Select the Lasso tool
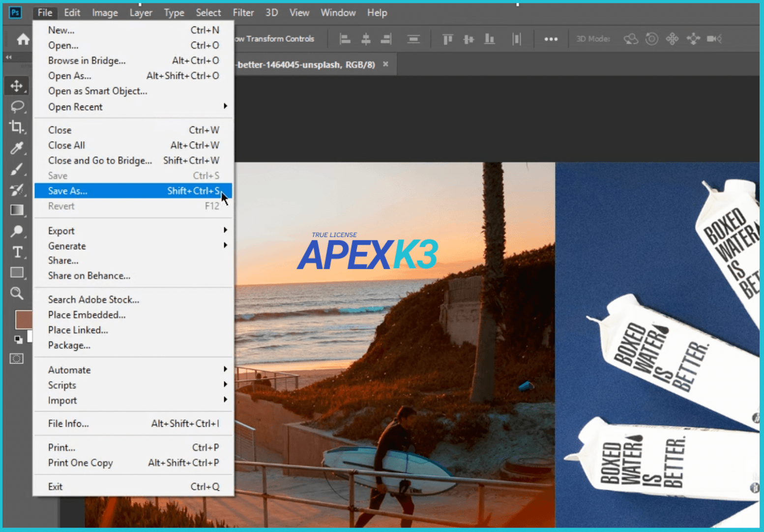The image size is (764, 532). pyautogui.click(x=17, y=107)
